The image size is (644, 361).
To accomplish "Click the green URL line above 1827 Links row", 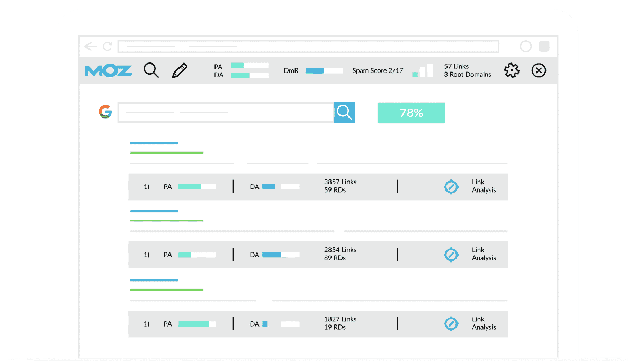I will coord(167,290).
